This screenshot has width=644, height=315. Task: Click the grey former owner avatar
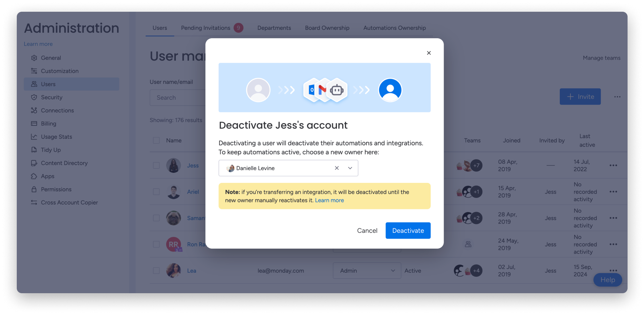click(258, 90)
